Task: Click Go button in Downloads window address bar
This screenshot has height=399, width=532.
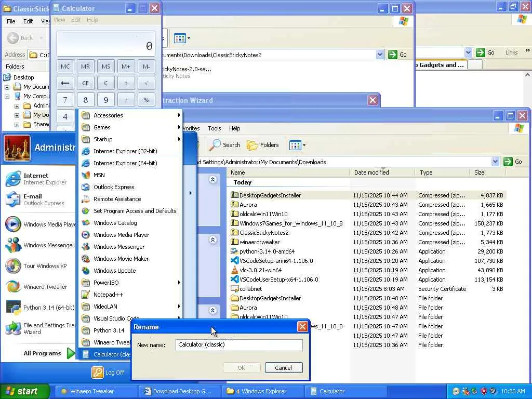Action: 513,162
